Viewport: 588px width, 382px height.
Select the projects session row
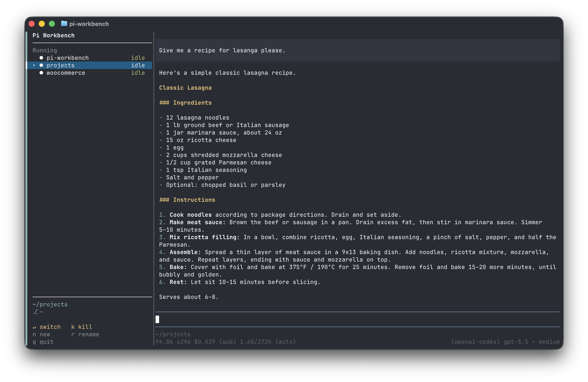[x=90, y=65]
